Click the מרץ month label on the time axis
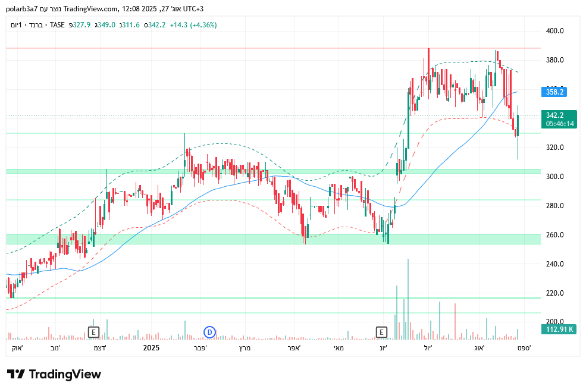The width and height of the screenshot is (586, 392). click(245, 348)
